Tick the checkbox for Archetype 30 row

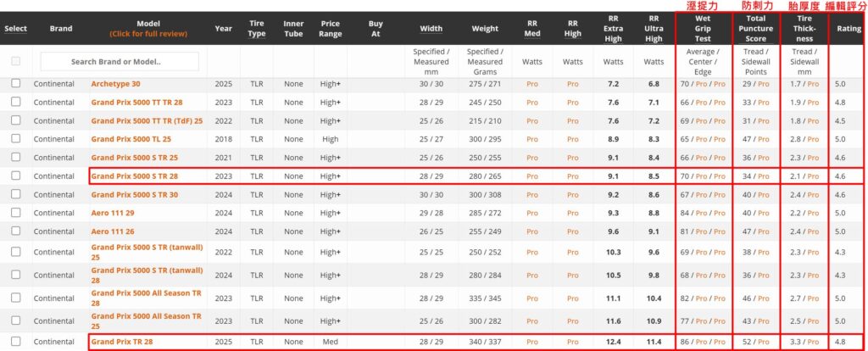pyautogui.click(x=15, y=83)
